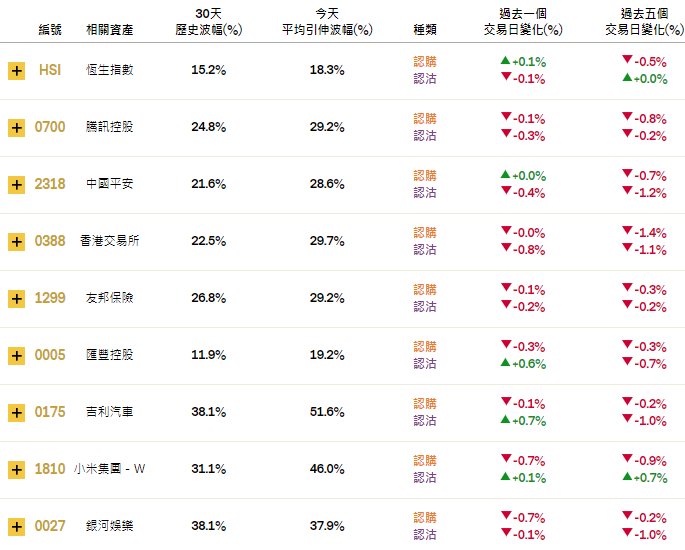Click 過去五個交易日變化 column header

point(644,22)
